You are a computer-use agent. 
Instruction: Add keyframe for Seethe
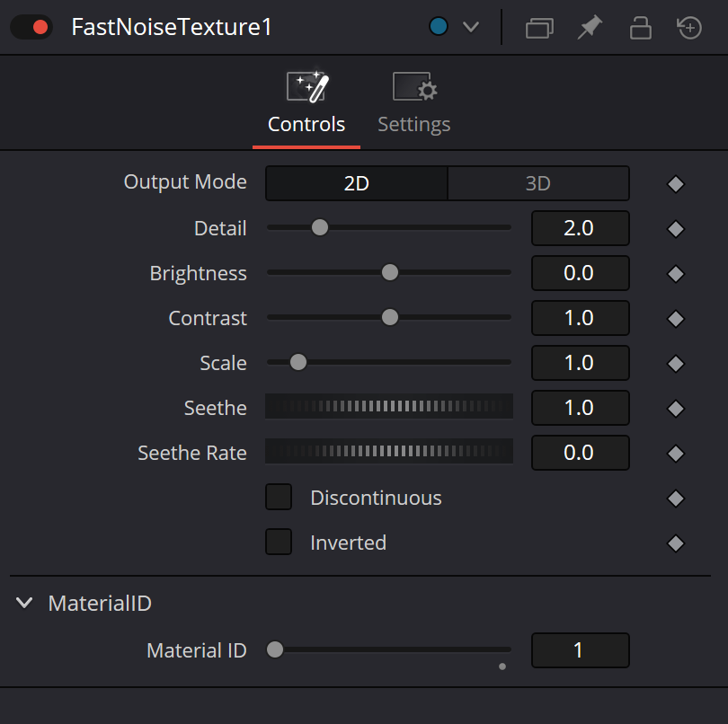tap(676, 409)
